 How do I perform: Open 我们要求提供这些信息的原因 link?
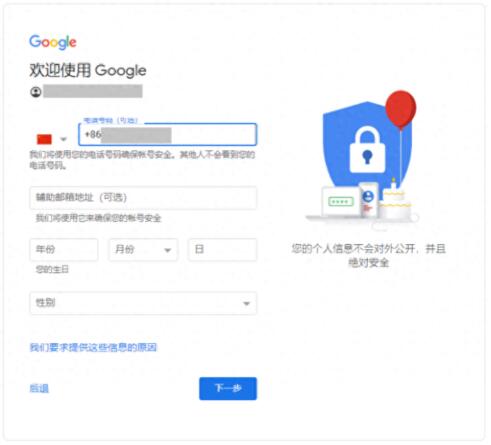tap(93, 347)
